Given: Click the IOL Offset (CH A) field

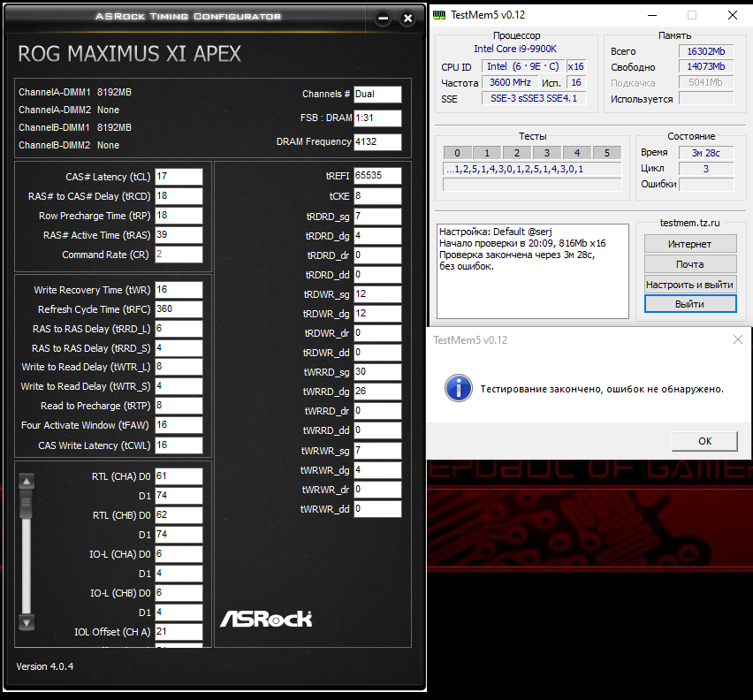Looking at the screenshot, I should point(179,632).
